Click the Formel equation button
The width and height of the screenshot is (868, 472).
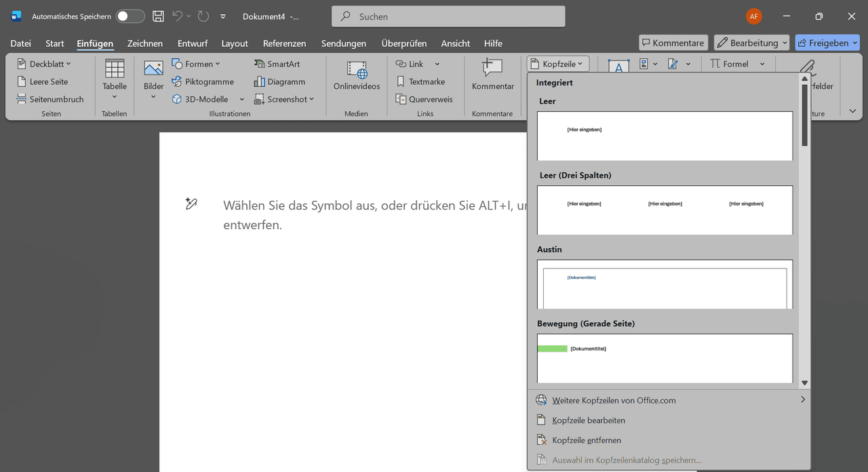click(730, 64)
